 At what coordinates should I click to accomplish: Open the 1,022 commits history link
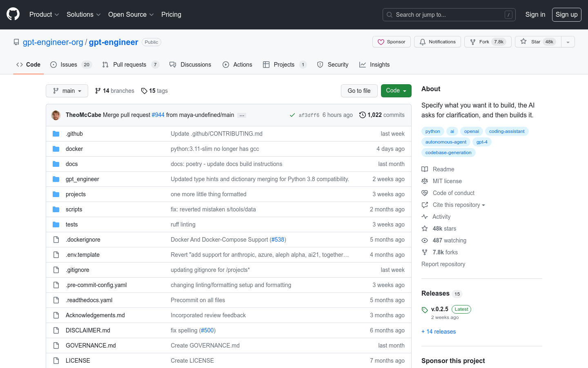click(382, 115)
